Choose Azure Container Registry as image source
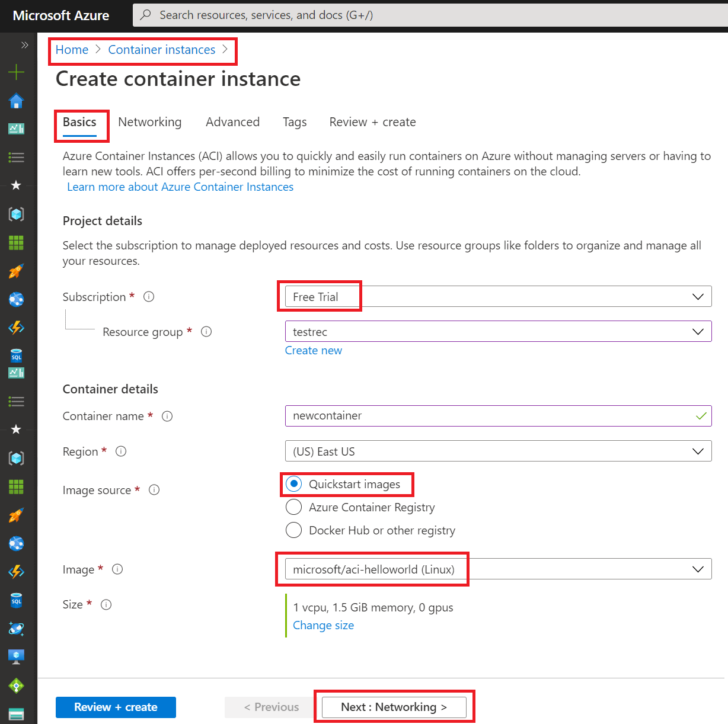The height and width of the screenshot is (724, 728). coord(294,507)
